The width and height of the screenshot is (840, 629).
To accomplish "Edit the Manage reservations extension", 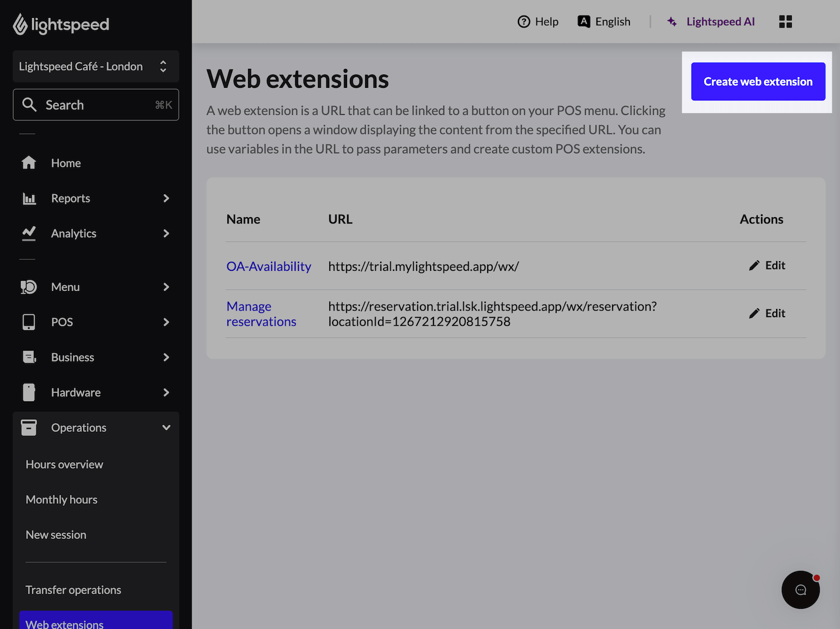I will click(x=768, y=313).
